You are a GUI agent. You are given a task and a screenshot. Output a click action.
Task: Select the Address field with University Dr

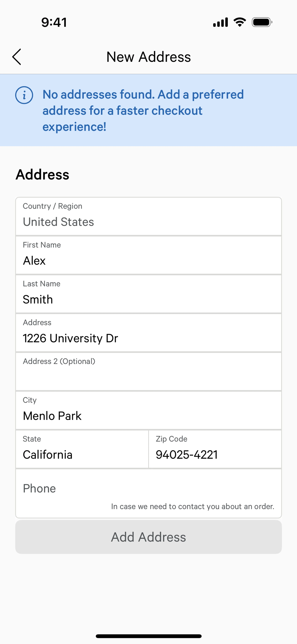(148, 333)
